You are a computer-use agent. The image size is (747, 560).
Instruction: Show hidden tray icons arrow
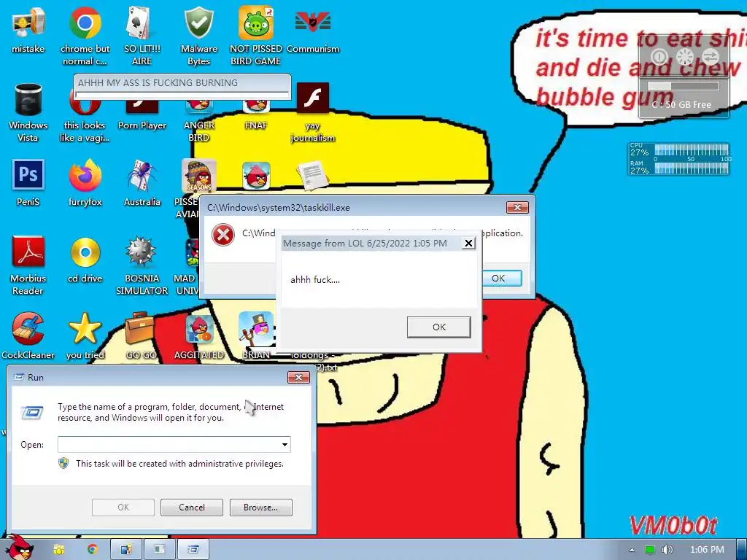pyautogui.click(x=632, y=550)
